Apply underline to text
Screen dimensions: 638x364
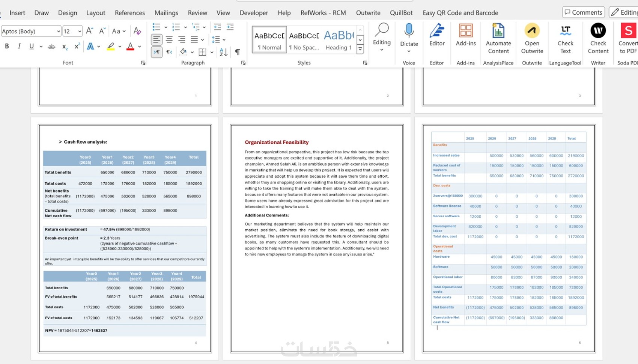pyautogui.click(x=32, y=46)
